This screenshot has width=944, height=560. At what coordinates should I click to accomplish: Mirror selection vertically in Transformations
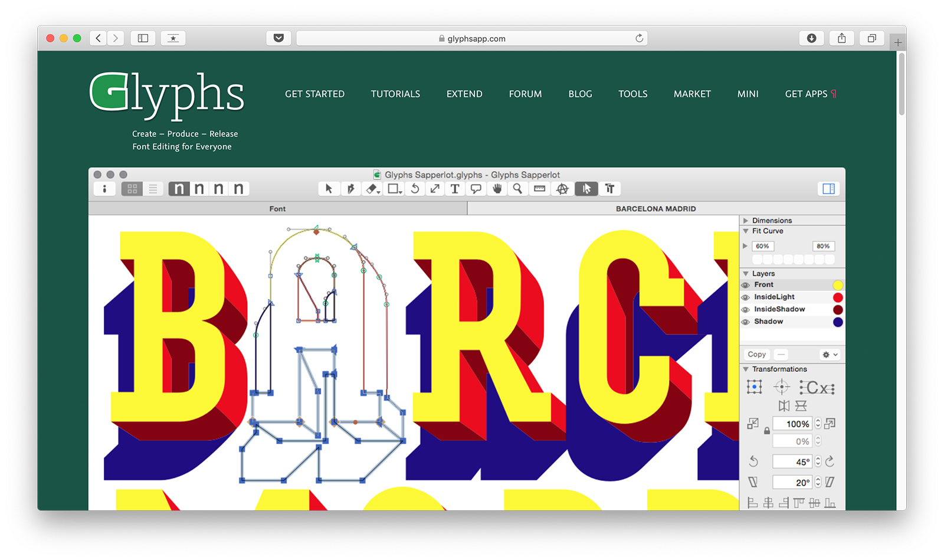801,406
